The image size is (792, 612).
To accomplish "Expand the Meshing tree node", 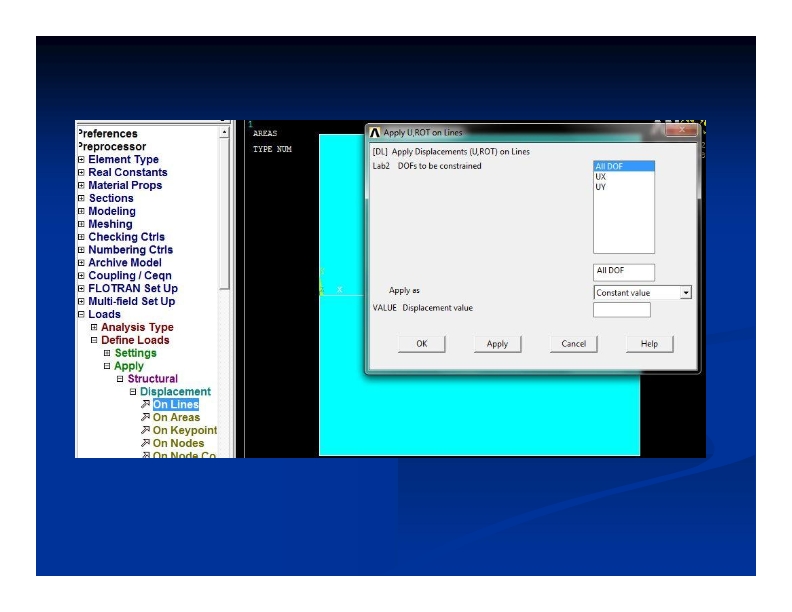I will 81,225.
